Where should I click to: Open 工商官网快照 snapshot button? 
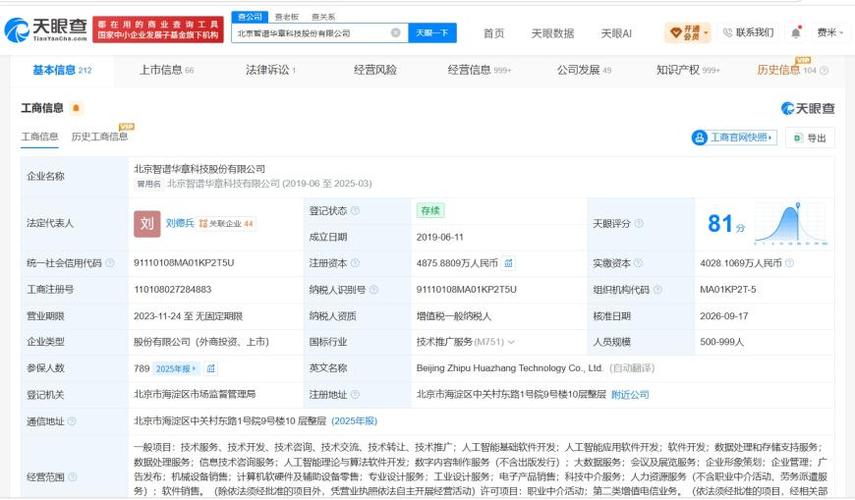pyautogui.click(x=734, y=137)
